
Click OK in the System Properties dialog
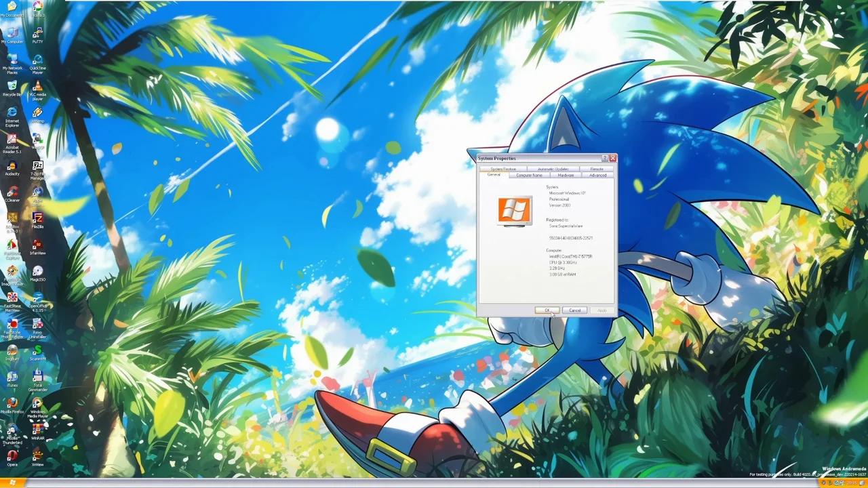[x=547, y=310]
